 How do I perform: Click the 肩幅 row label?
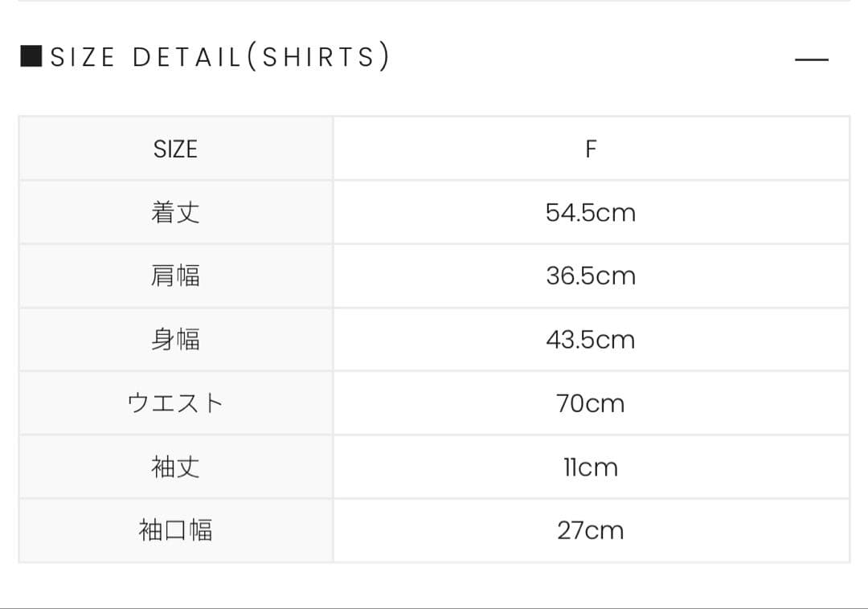(175, 276)
